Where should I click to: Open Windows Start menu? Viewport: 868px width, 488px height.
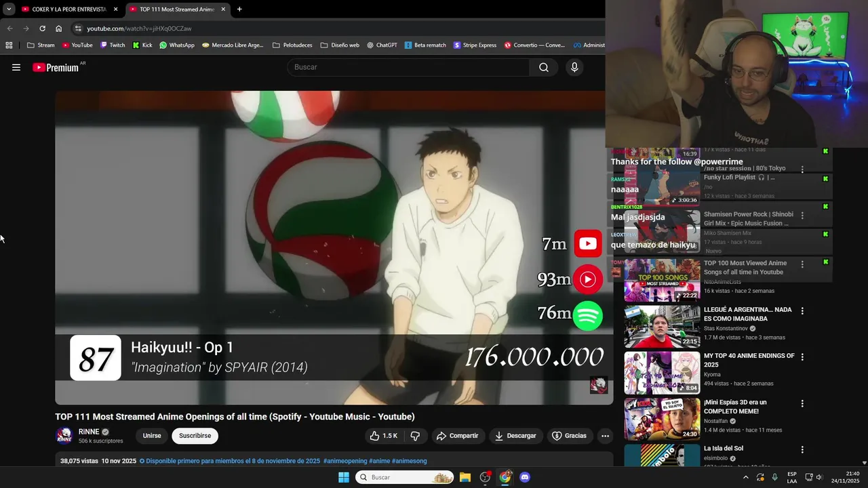pos(344,477)
